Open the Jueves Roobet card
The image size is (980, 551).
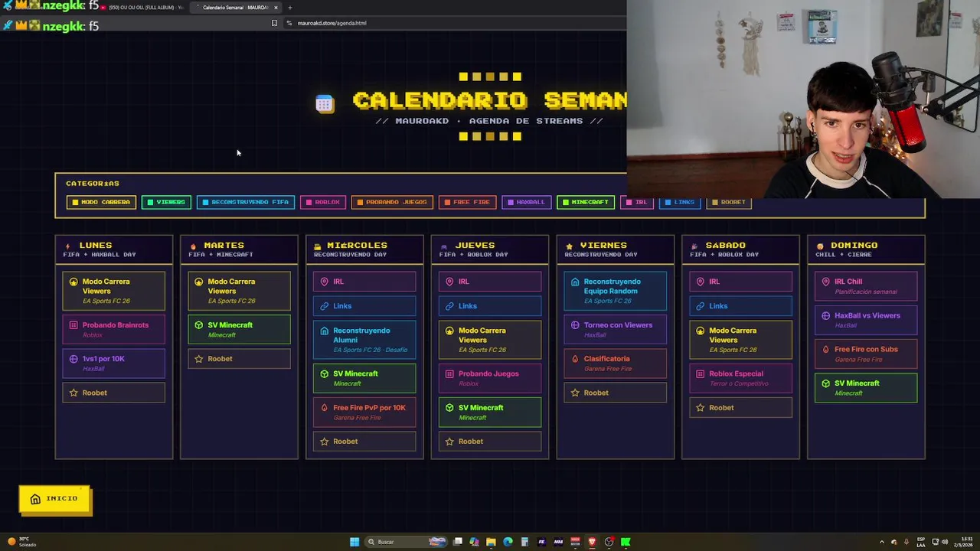pos(490,442)
